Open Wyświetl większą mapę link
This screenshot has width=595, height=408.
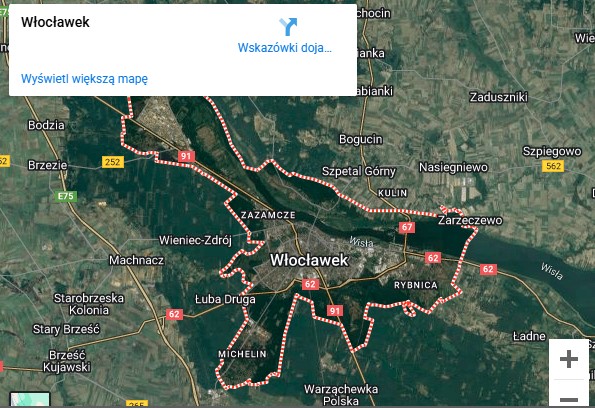point(84,79)
